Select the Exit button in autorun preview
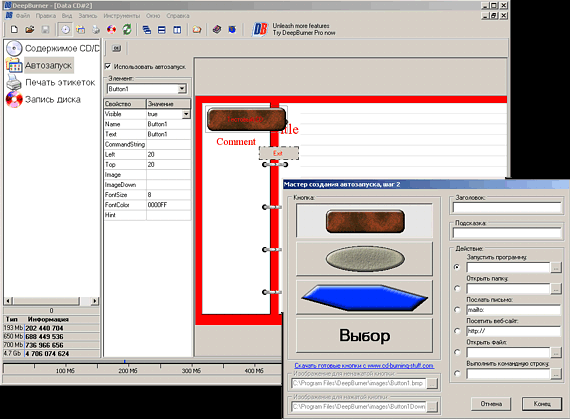 point(279,153)
